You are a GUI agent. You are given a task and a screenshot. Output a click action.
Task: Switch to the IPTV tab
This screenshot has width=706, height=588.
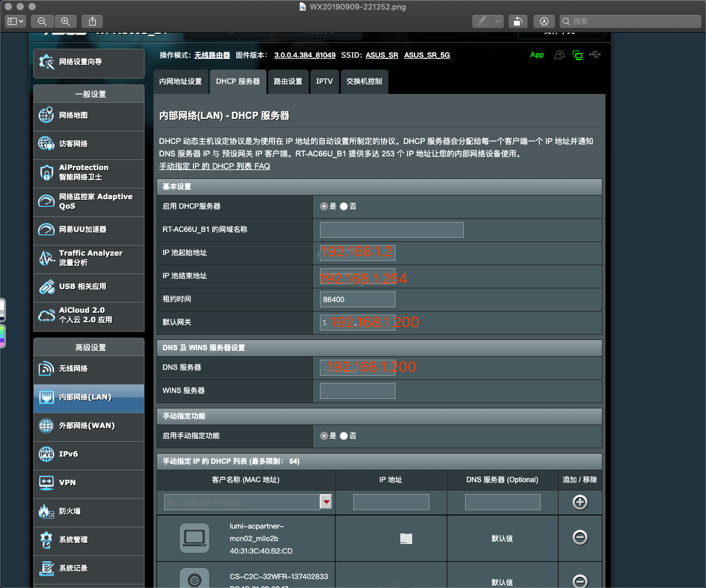pyautogui.click(x=324, y=81)
